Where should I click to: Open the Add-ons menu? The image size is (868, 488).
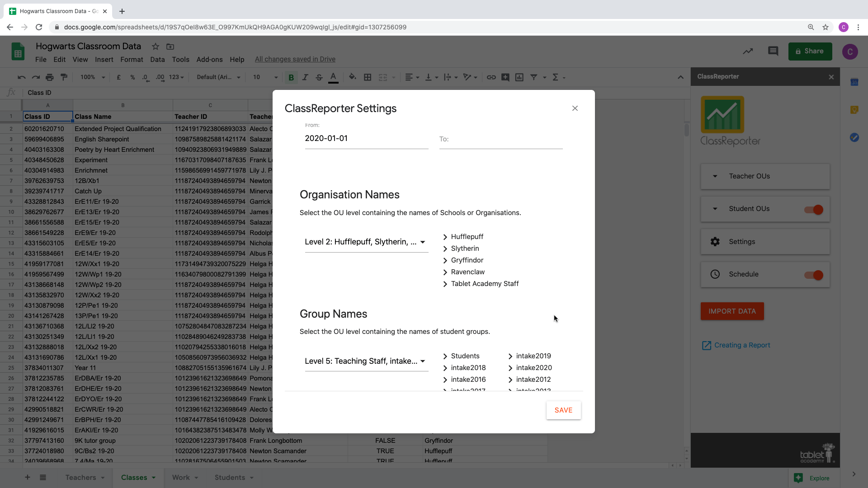[209, 60]
